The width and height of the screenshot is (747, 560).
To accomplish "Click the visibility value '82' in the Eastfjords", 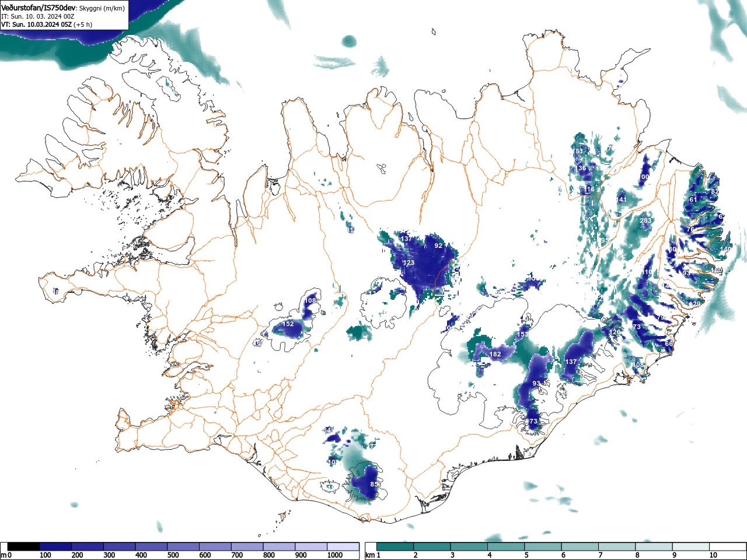I will coord(715,191).
